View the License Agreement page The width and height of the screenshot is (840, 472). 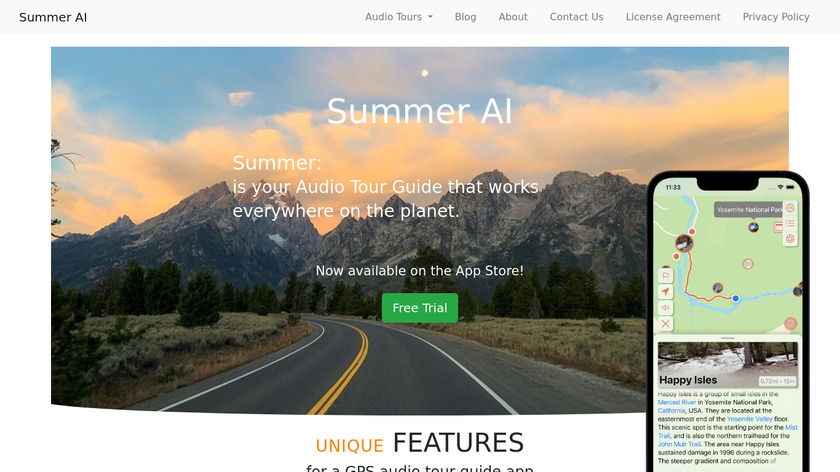pyautogui.click(x=673, y=17)
